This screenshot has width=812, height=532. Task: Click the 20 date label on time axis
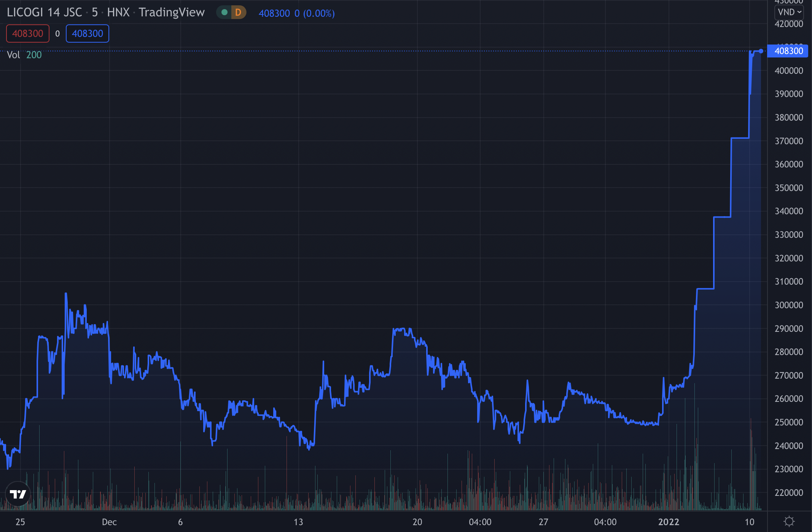pyautogui.click(x=417, y=522)
